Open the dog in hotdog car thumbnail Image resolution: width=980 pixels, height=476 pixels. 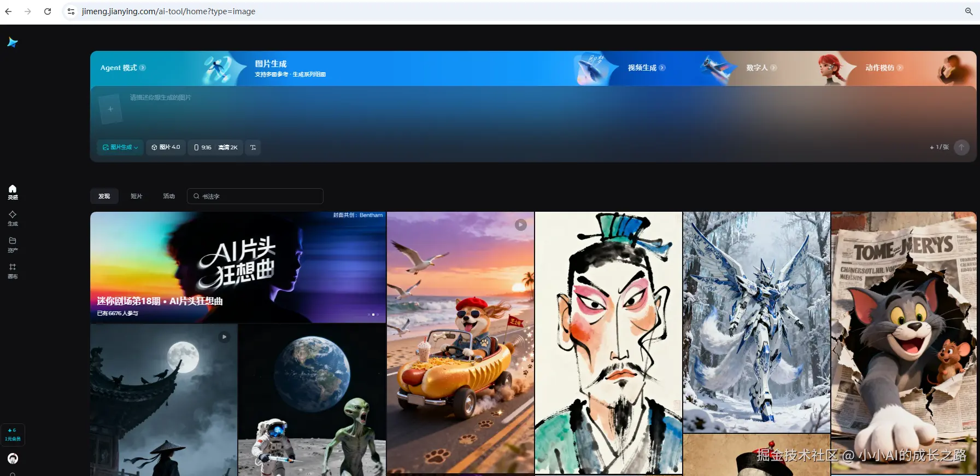point(460,343)
